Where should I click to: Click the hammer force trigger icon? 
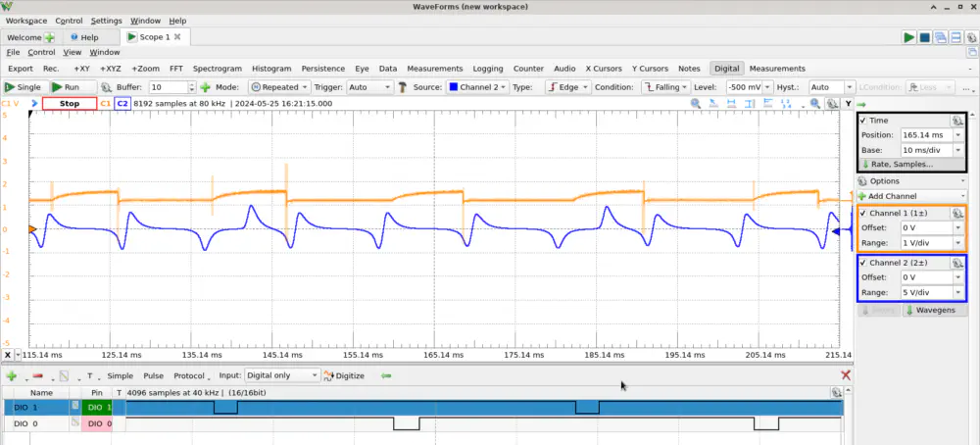403,87
